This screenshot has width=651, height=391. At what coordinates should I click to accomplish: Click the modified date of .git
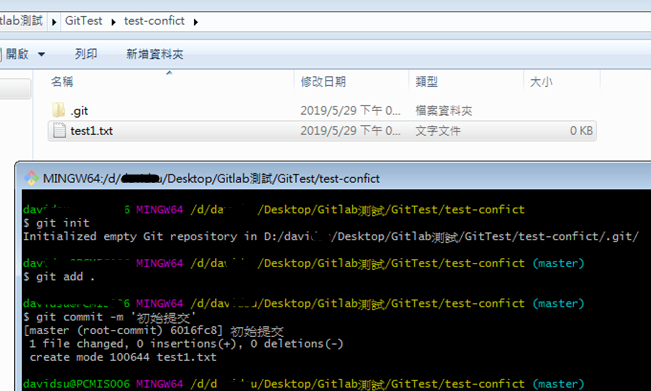pos(350,111)
